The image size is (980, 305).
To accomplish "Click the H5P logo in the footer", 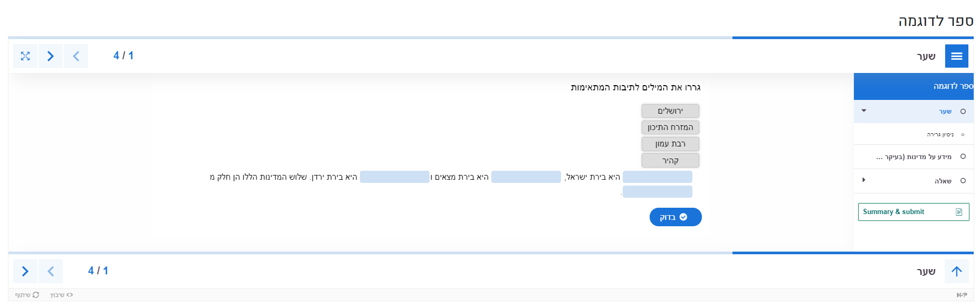I will pyautogui.click(x=962, y=295).
